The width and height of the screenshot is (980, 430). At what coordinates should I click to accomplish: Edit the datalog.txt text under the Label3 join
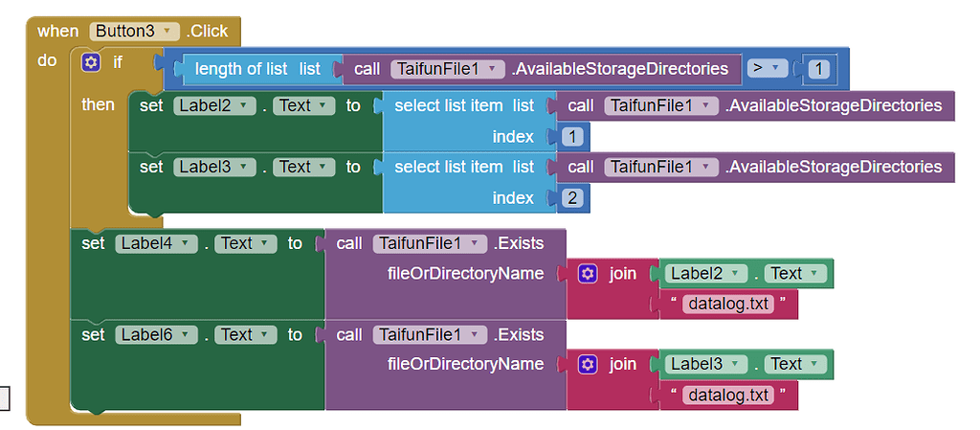click(x=726, y=395)
